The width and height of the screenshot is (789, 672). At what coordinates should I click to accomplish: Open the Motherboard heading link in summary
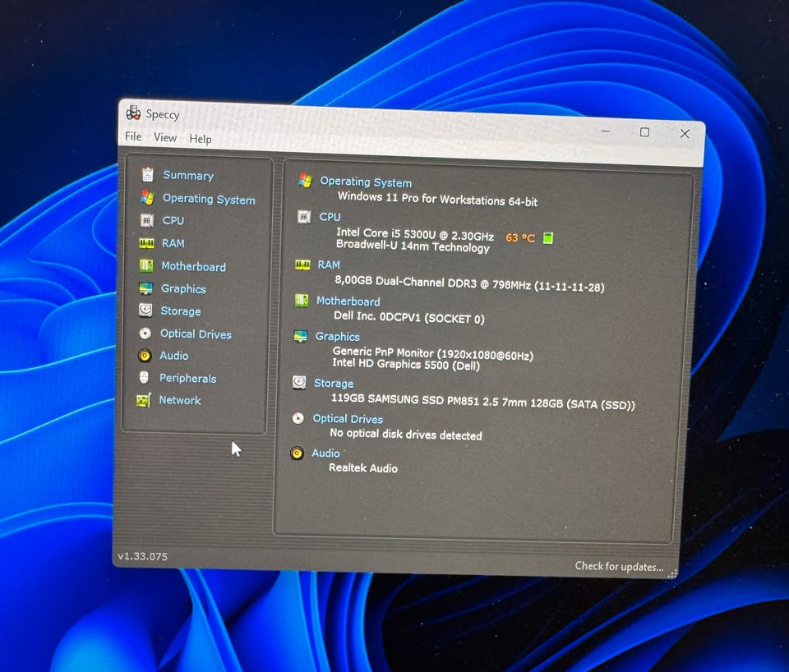[348, 301]
